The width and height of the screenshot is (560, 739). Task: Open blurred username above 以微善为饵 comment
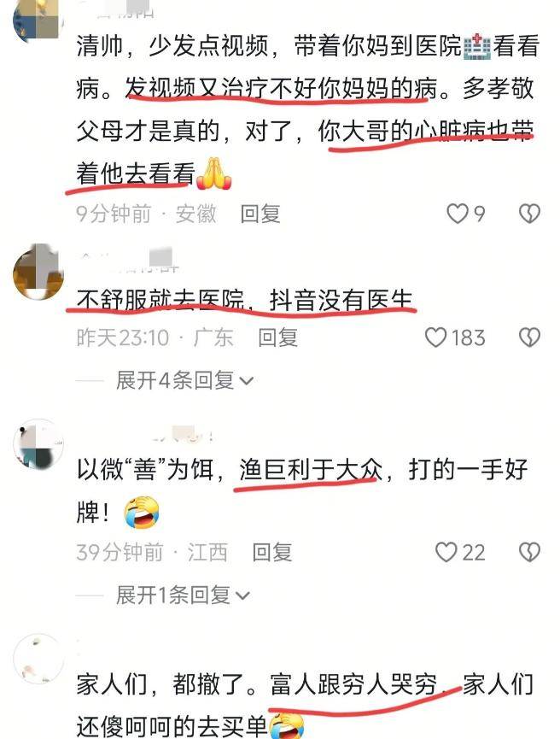179,435
